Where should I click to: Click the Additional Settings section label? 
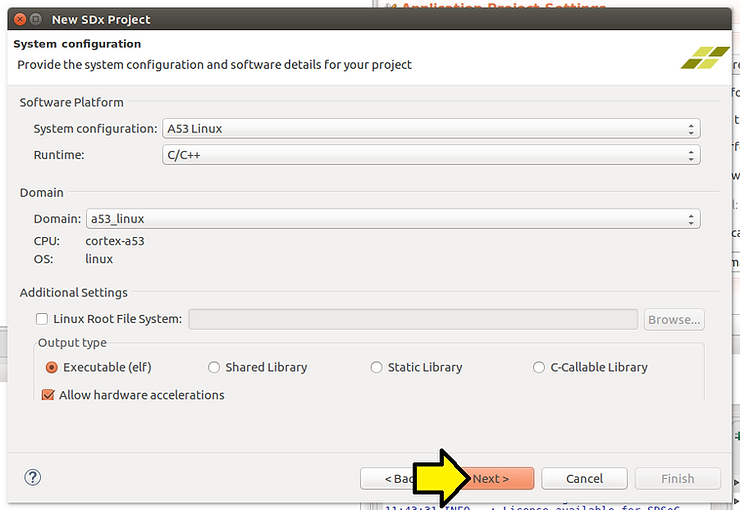pos(74,293)
